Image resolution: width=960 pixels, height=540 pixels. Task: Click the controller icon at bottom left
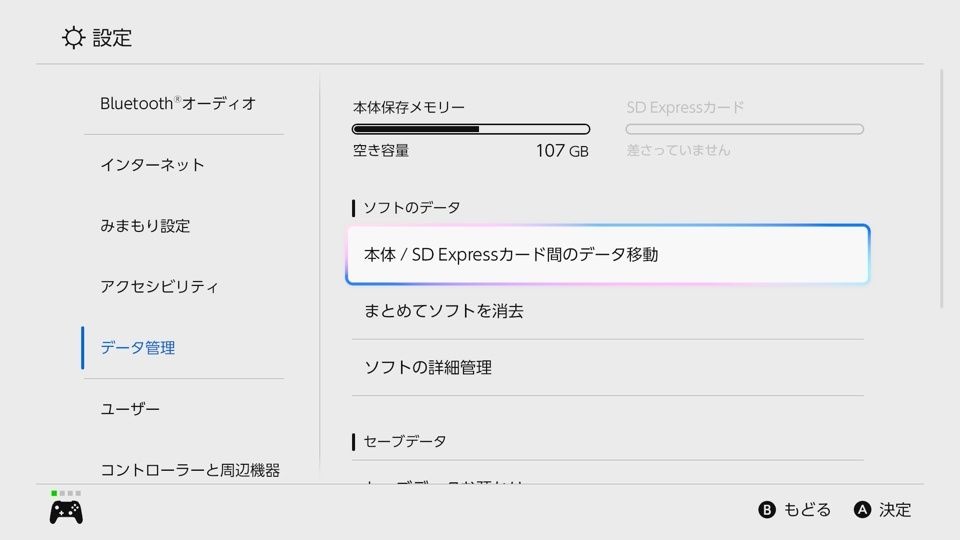pos(66,512)
